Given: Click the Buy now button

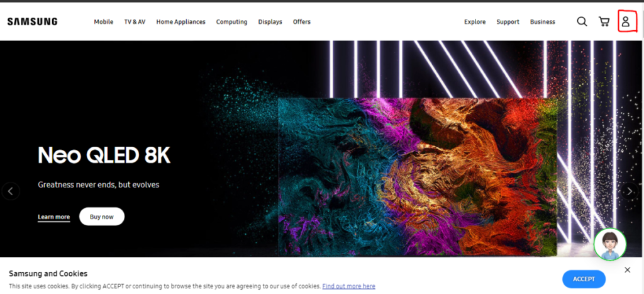Looking at the screenshot, I should [102, 217].
